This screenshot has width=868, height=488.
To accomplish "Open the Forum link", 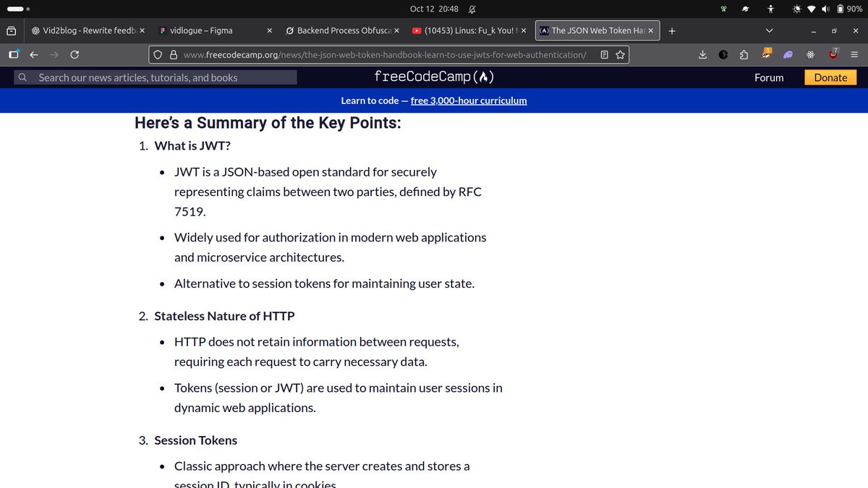I will (x=769, y=77).
